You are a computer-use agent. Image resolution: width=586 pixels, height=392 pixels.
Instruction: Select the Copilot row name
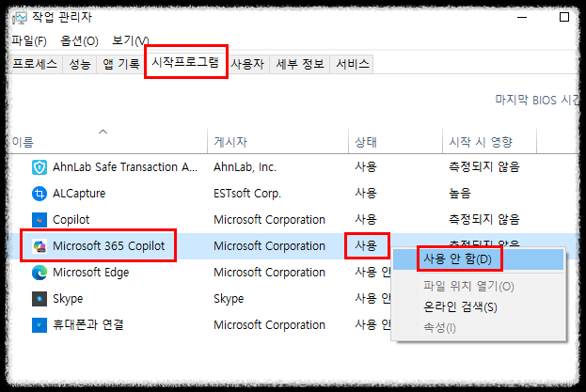(x=71, y=220)
